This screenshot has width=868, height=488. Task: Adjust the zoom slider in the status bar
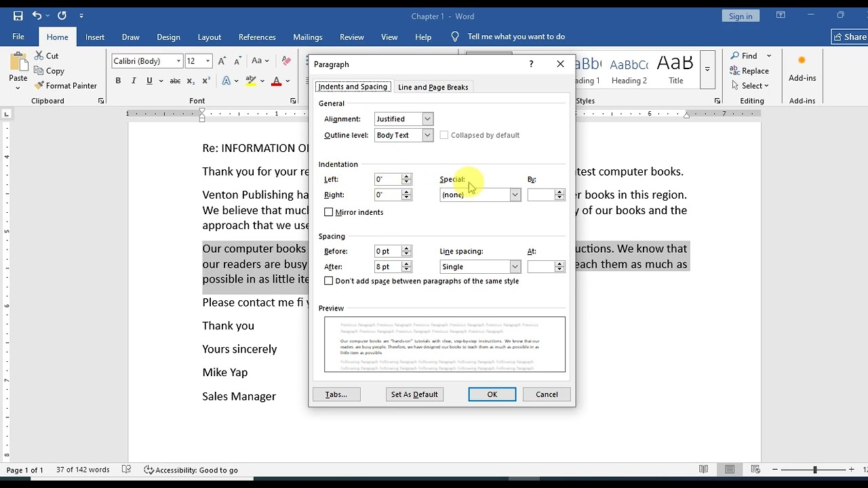[815, 470]
